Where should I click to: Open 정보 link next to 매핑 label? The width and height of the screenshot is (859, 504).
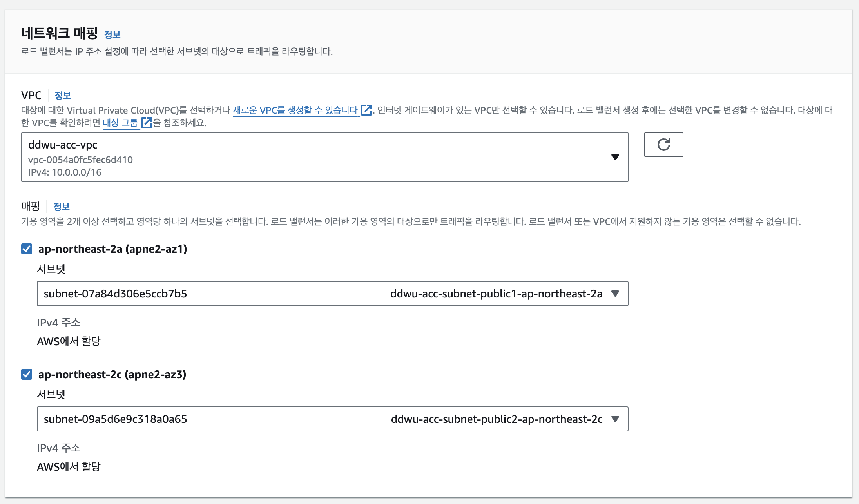click(62, 207)
